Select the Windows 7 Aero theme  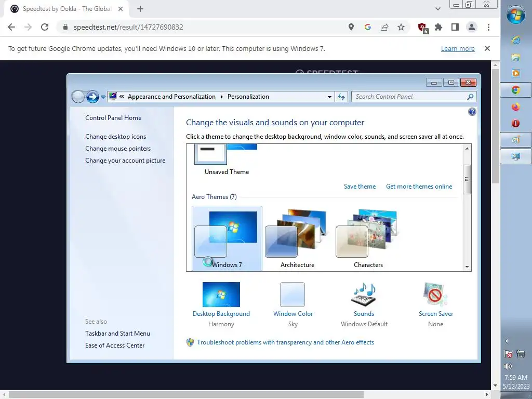pos(227,238)
